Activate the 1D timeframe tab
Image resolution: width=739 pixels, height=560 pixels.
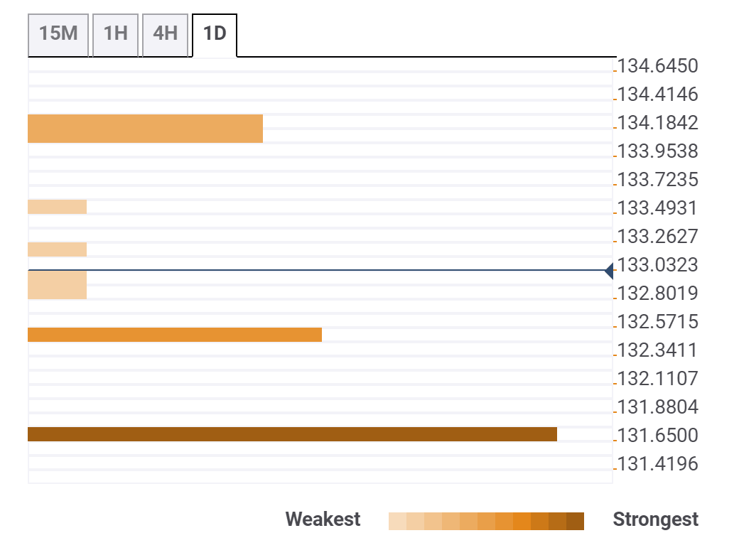point(213,31)
